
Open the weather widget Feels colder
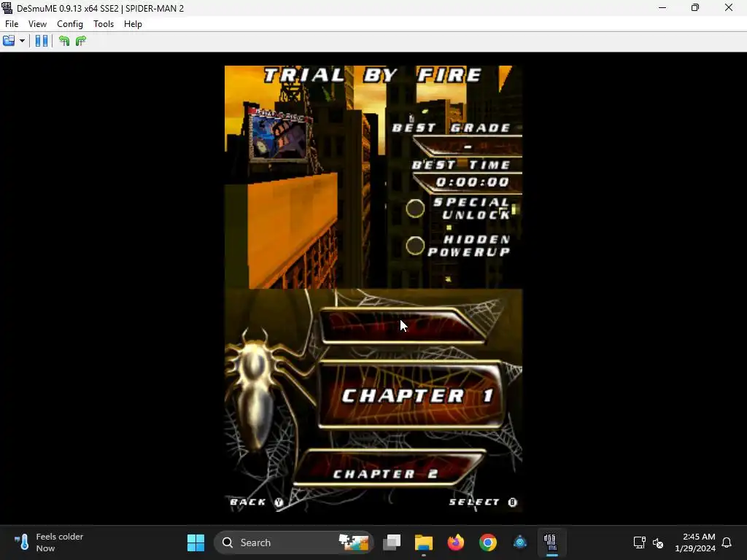click(x=49, y=542)
